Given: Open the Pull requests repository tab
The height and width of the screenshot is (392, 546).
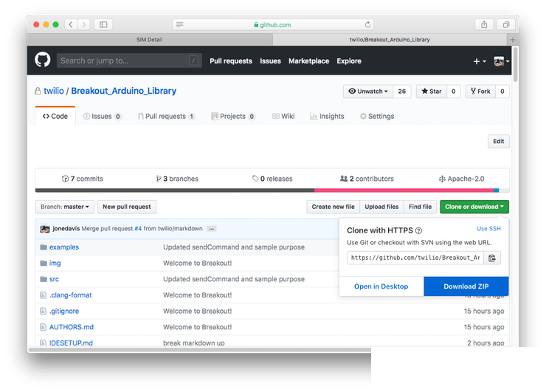Looking at the screenshot, I should tap(166, 117).
